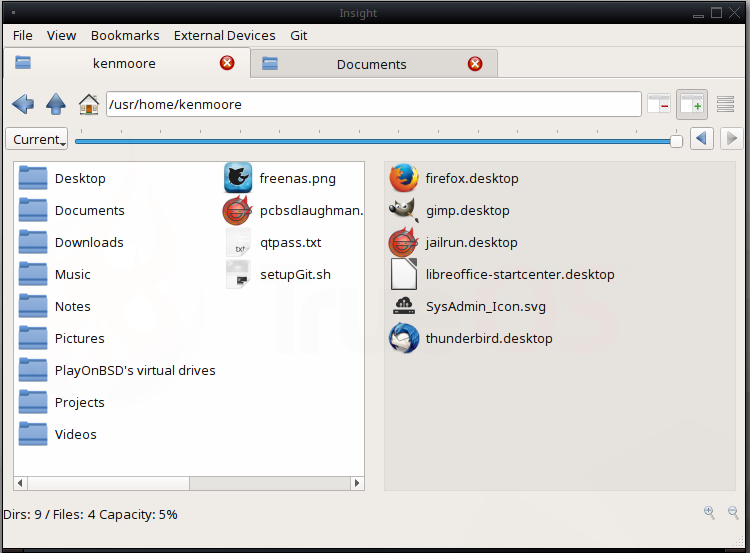This screenshot has width=750, height=553.
Task: Click the directory path input field
Action: [373, 104]
